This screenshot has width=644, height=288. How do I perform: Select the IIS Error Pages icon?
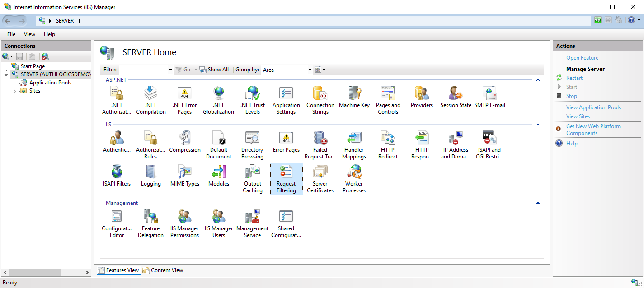point(286,142)
